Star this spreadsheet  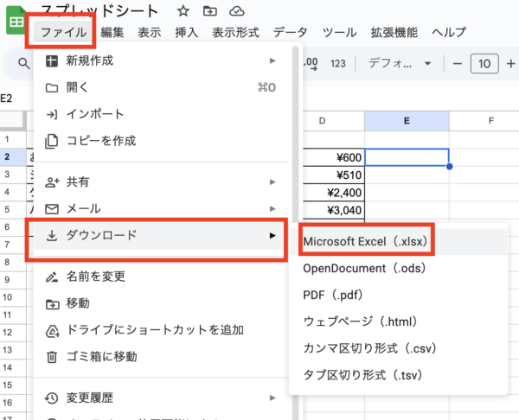(x=183, y=11)
